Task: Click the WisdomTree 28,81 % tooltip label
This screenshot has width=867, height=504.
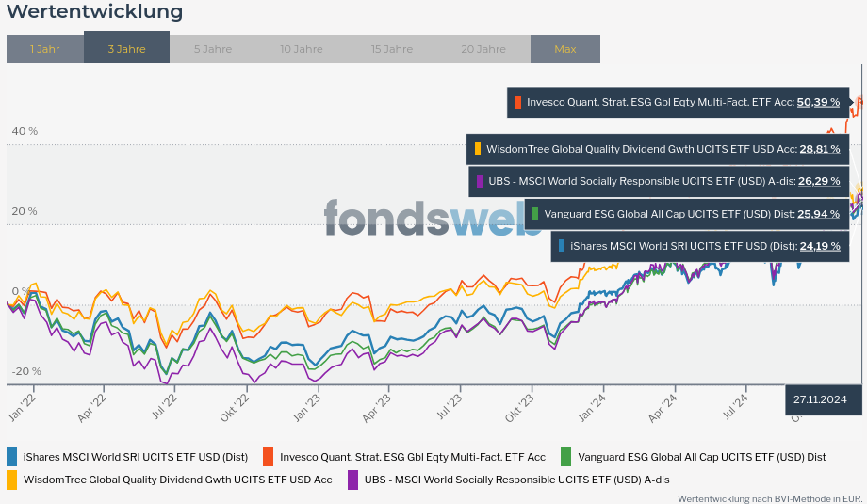Action: coord(658,149)
